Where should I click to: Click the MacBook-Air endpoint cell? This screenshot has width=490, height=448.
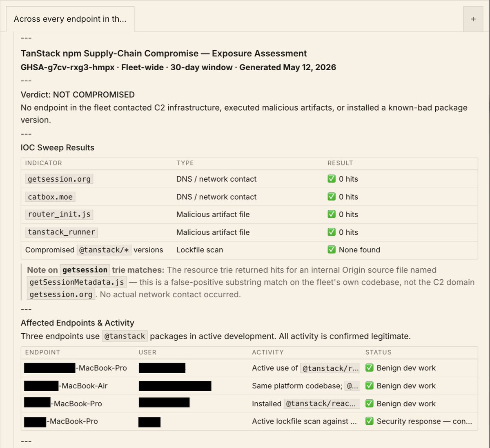click(x=66, y=386)
